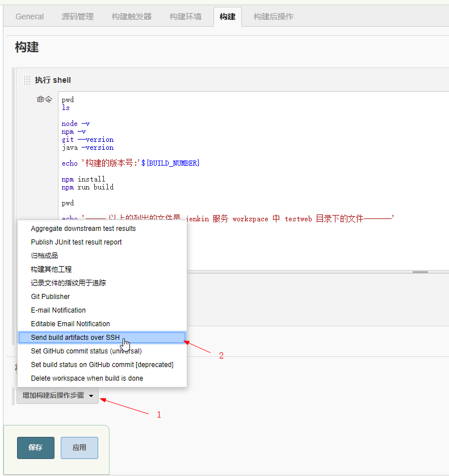
Task: Click inside the shell command text area
Action: (x=253, y=180)
